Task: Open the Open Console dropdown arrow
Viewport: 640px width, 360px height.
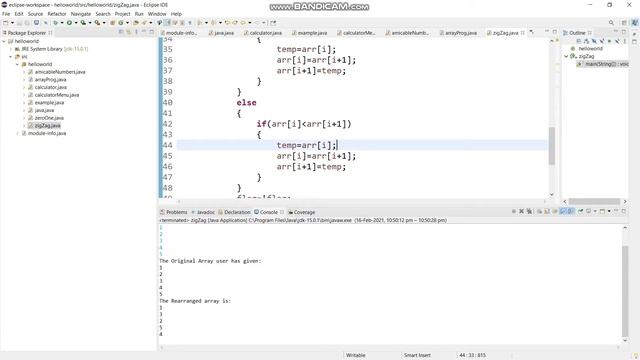Action: click(x=609, y=211)
